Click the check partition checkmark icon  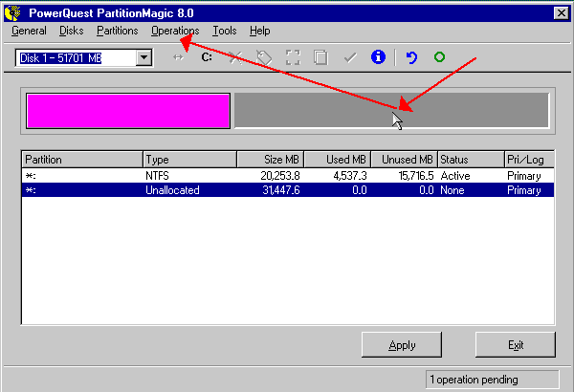(350, 57)
